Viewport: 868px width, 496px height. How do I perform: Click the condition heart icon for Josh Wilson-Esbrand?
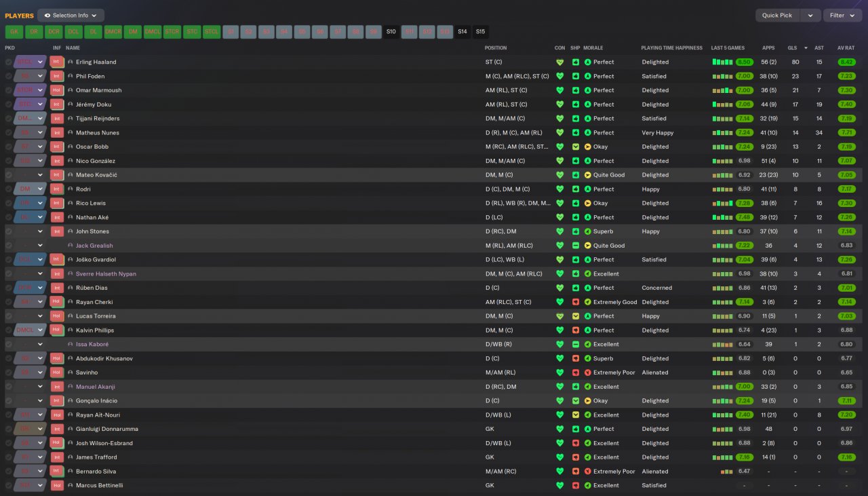click(559, 443)
